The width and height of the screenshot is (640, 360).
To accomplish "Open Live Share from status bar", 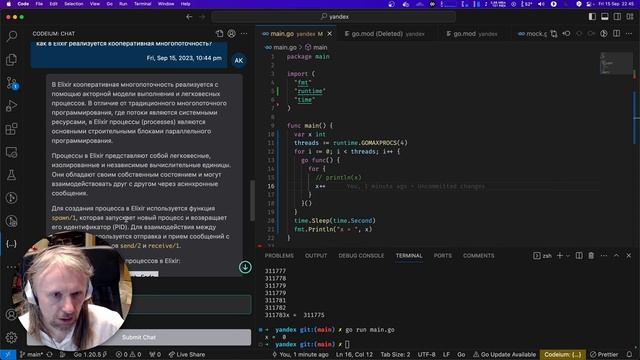I will (187, 354).
